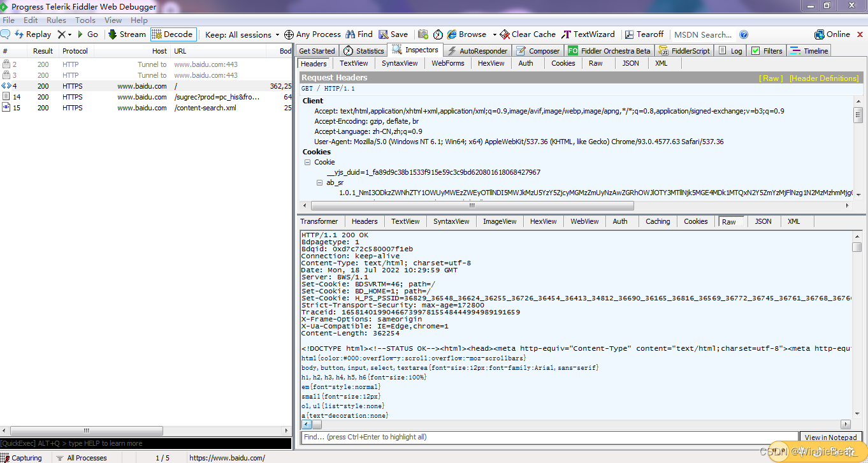Sort sessions by the Result column
The height and width of the screenshot is (463, 868).
43,51
